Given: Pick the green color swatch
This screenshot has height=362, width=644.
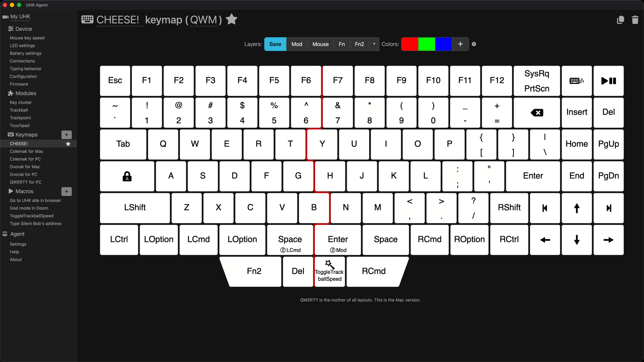Looking at the screenshot, I should 427,44.
